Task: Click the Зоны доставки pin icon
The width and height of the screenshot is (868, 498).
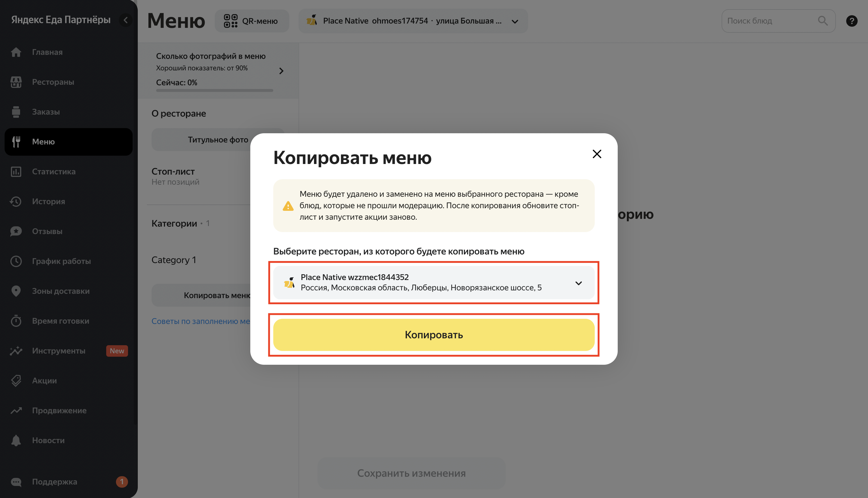Action: point(16,291)
